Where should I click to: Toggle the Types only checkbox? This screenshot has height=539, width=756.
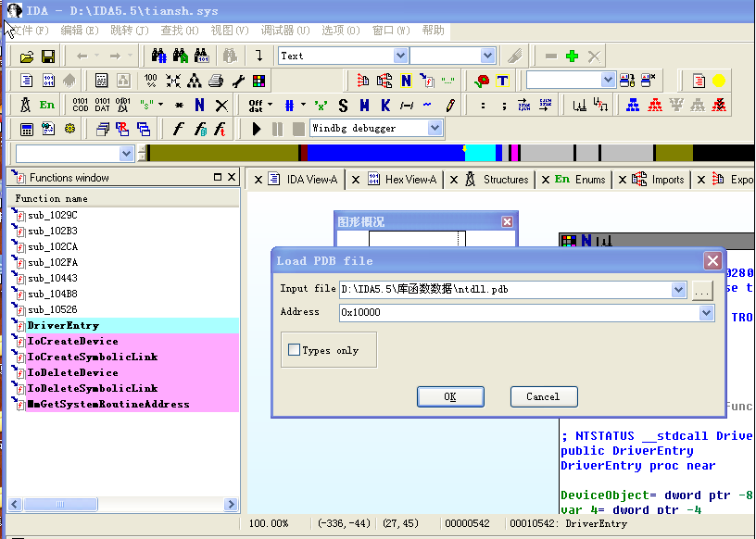pos(294,349)
